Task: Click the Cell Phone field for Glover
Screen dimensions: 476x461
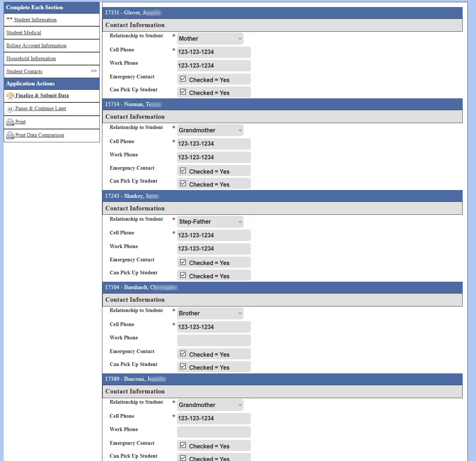Action: point(214,52)
